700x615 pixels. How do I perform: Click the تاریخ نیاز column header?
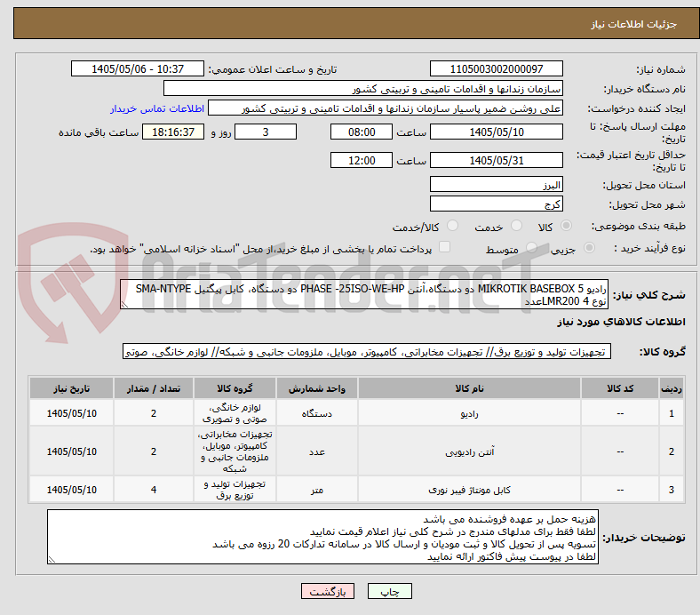coord(71,388)
